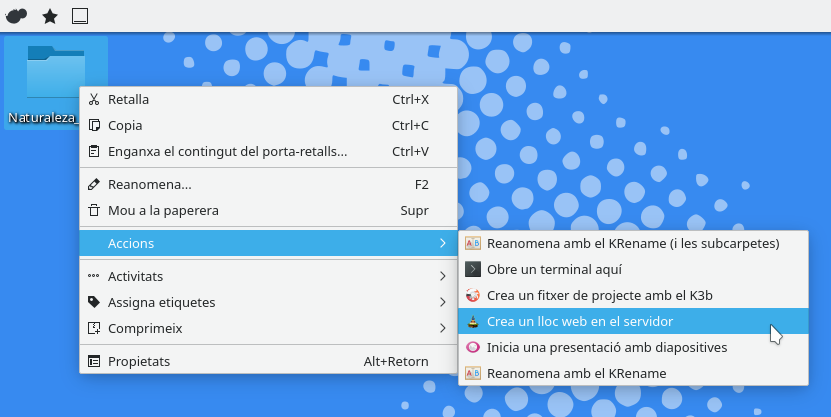Screen dimensions: 831x417
Task: Click the copy icon next to Copia
Action: point(94,126)
